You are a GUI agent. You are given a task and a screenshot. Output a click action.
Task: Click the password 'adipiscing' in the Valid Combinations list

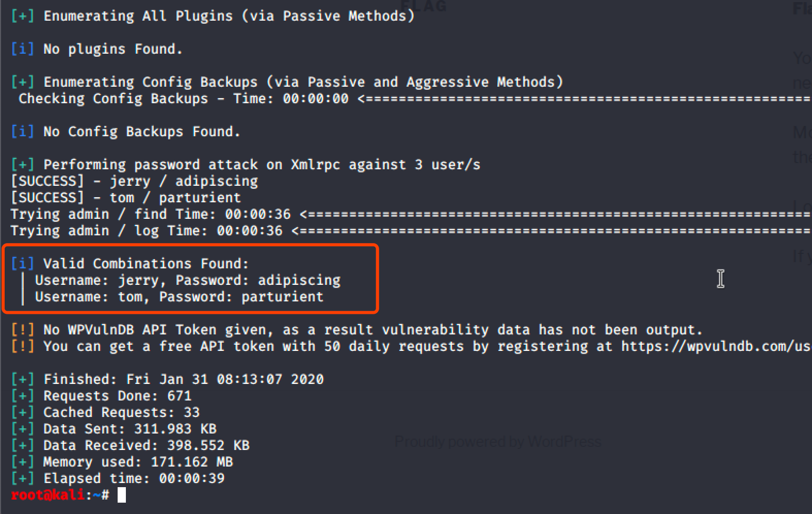[299, 280]
